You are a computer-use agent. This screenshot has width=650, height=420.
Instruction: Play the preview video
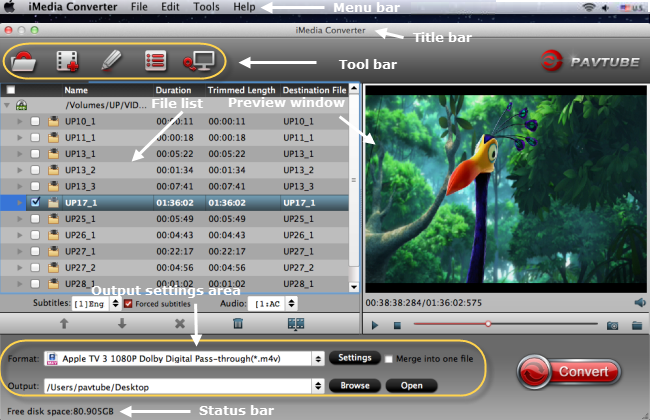(375, 325)
